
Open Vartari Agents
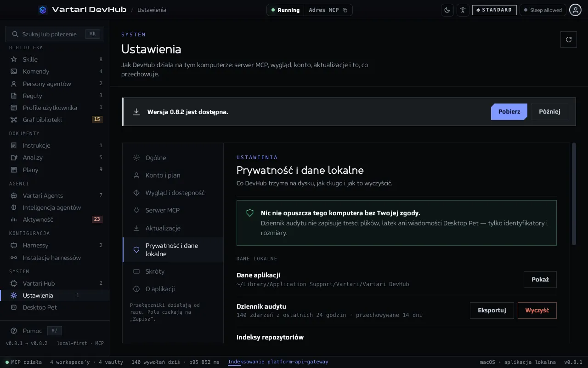click(x=55, y=195)
